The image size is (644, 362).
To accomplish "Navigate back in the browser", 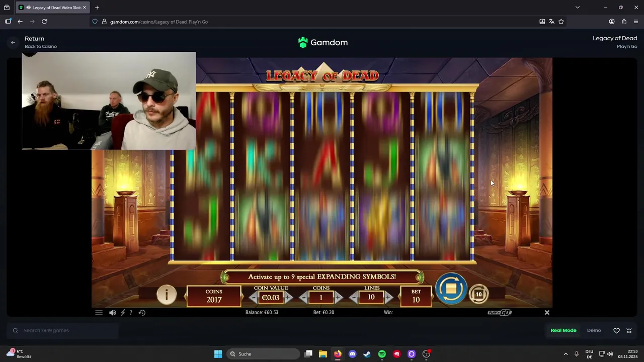I will [x=20, y=22].
